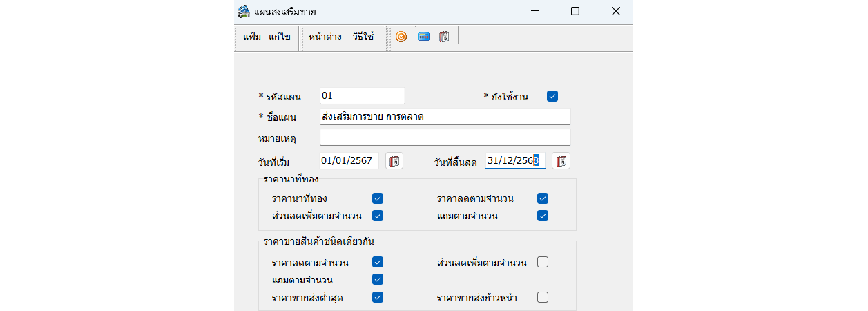This screenshot has width=868, height=311.
Task: Open calendar picker for วันที่สิ้นสุด
Action: point(561,161)
